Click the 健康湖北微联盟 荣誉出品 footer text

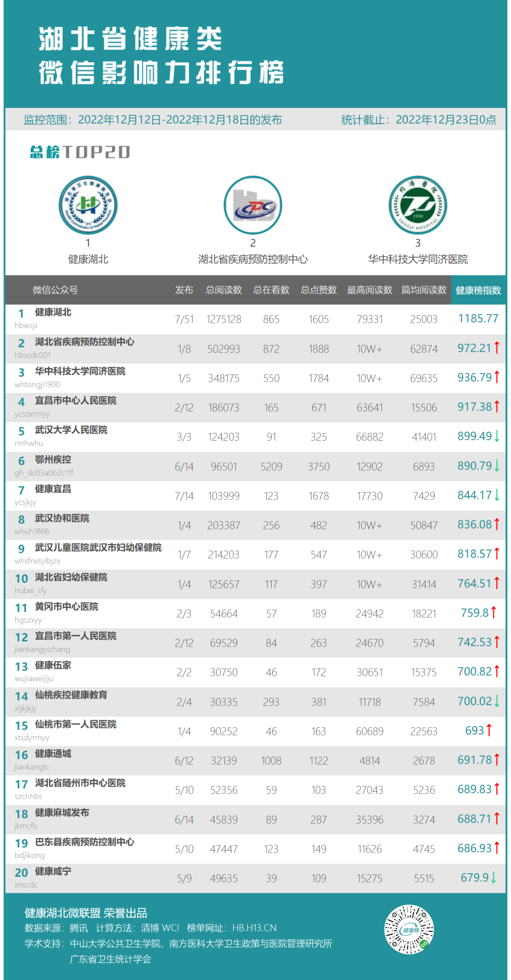(x=86, y=913)
